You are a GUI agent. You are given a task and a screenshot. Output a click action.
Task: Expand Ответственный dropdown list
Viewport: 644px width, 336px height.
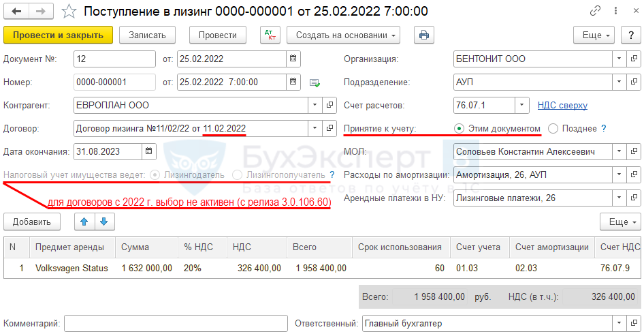point(619,323)
